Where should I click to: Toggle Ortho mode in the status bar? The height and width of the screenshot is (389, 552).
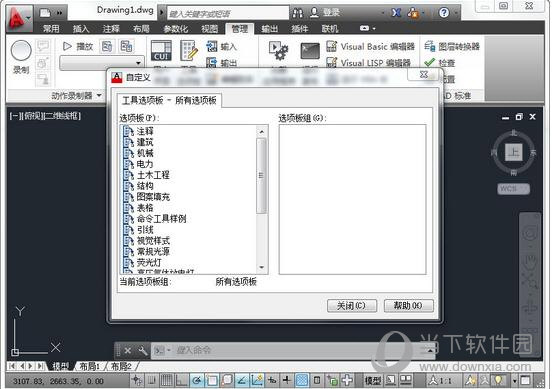(182, 381)
